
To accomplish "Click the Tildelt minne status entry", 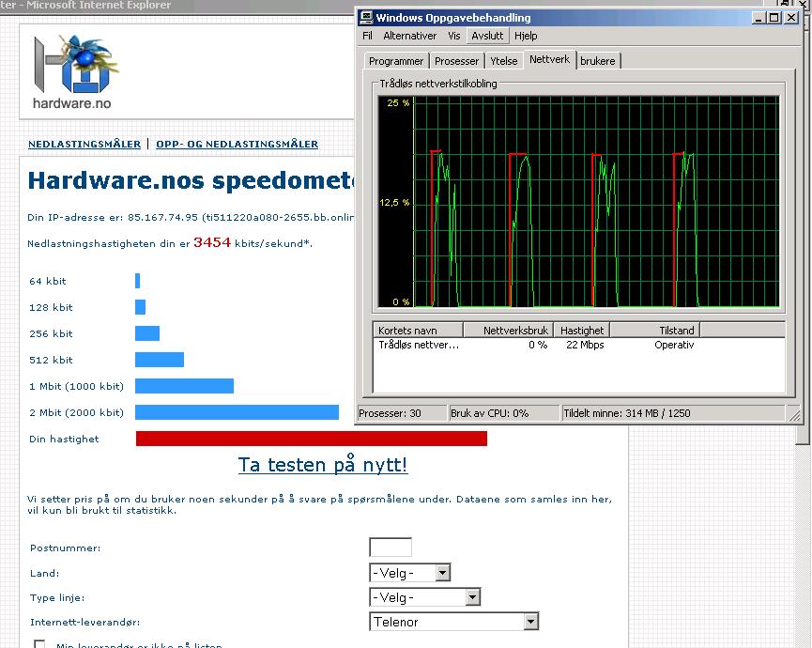I will 673,413.
